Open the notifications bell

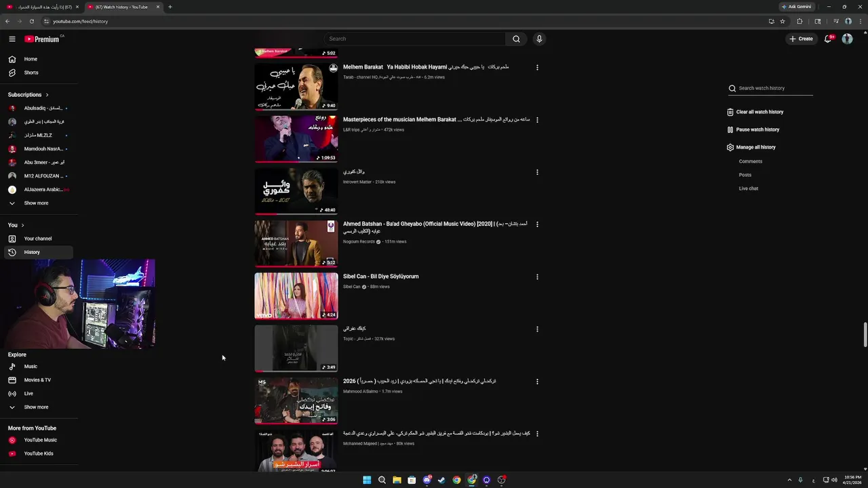point(828,39)
